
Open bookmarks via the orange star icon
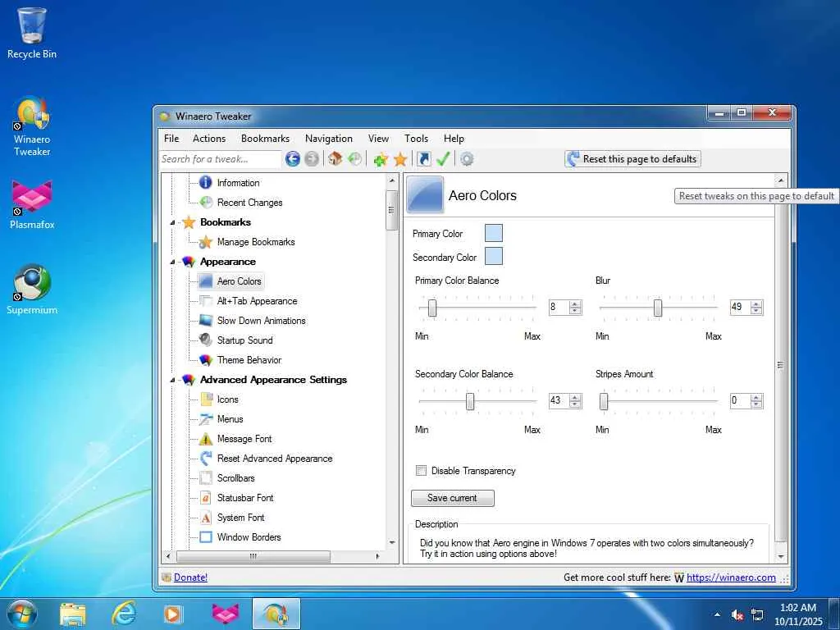click(400, 159)
